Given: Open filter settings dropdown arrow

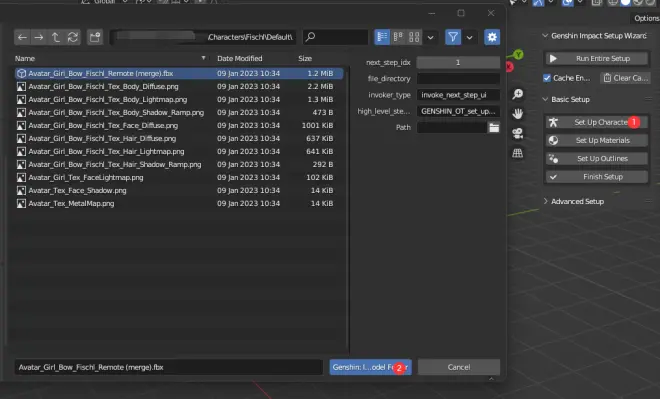Looking at the screenshot, I should coord(469,37).
